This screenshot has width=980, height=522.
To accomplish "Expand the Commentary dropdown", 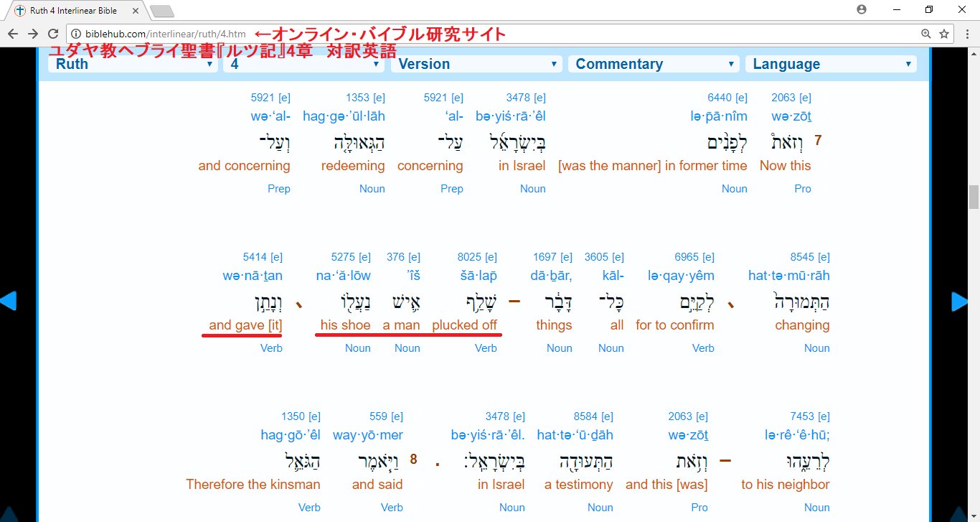I will click(654, 64).
